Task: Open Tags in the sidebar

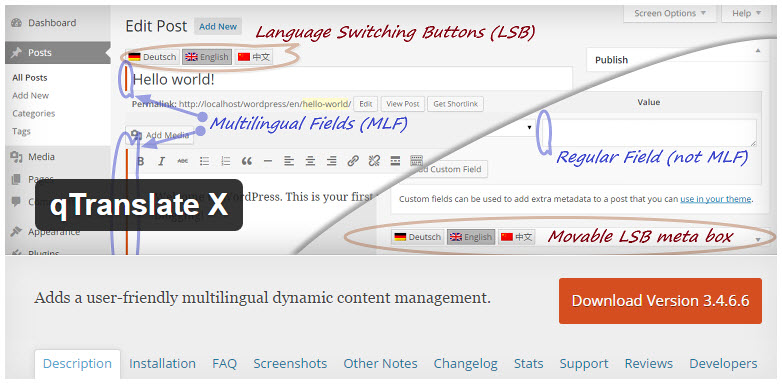Action: click(21, 131)
